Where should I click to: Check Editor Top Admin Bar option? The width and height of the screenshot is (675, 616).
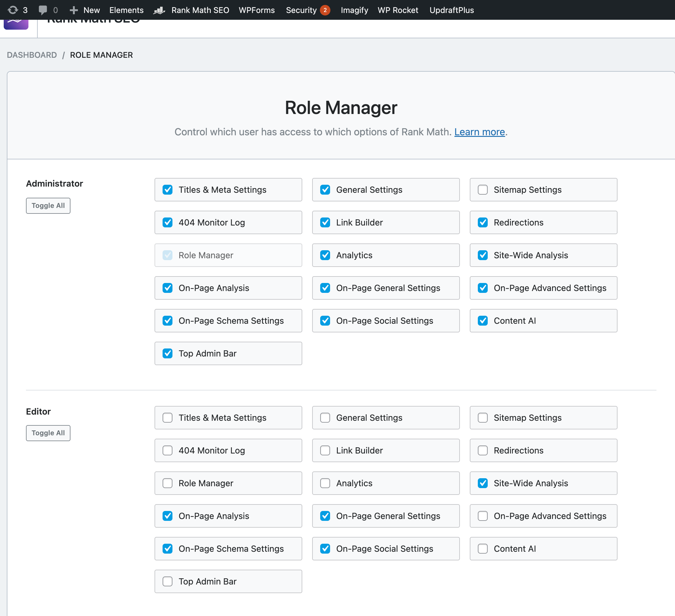tap(168, 581)
